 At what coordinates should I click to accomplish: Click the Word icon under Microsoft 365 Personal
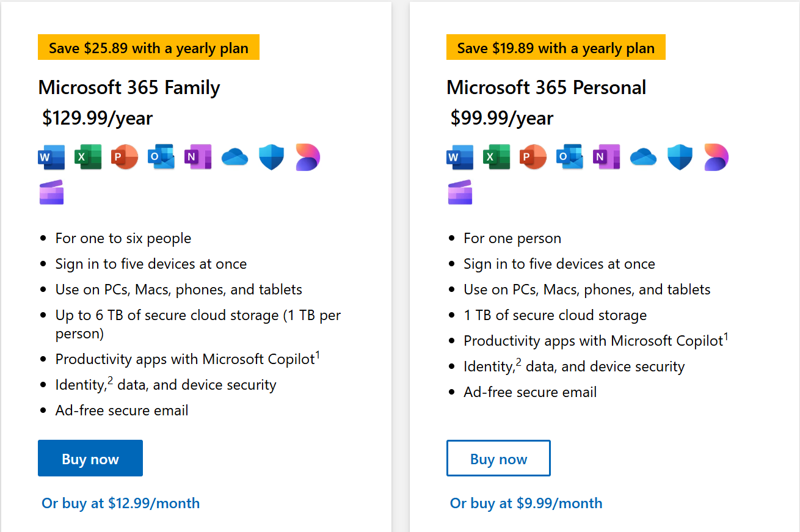(460, 157)
